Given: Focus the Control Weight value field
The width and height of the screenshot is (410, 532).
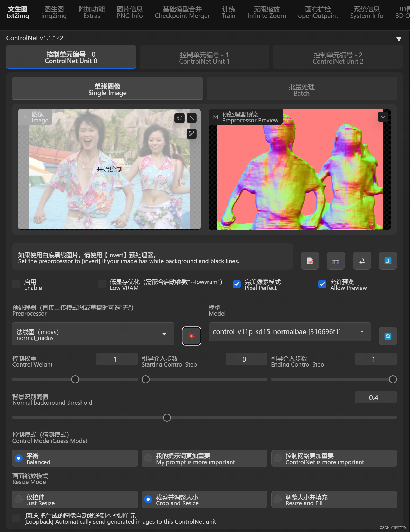Looking at the screenshot, I should pos(117,359).
